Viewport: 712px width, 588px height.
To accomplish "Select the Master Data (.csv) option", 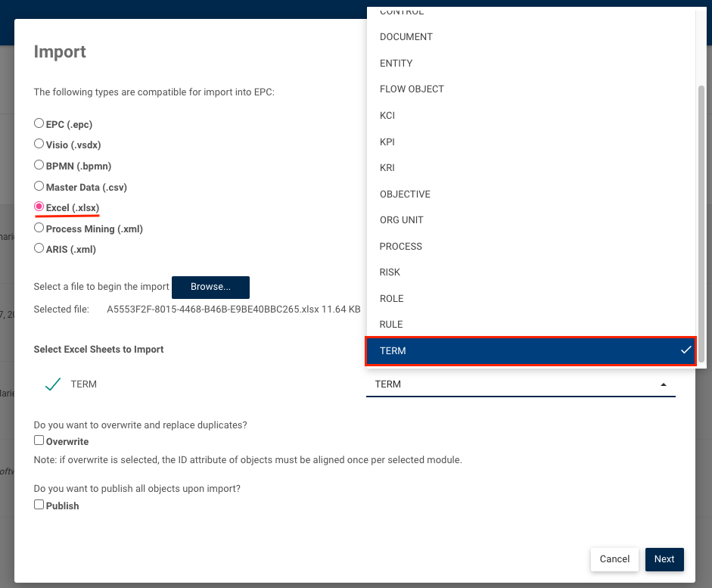I will pos(39,186).
